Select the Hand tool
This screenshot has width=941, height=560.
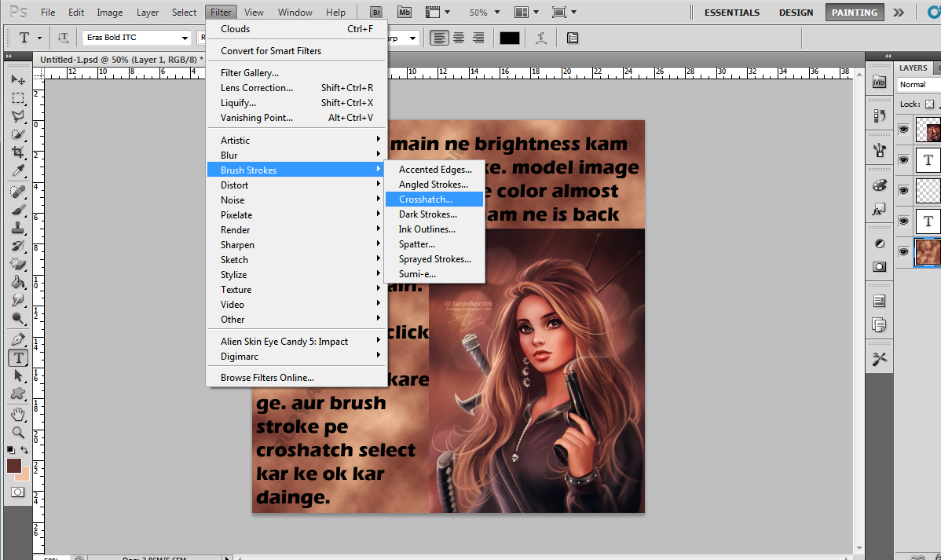[x=18, y=414]
